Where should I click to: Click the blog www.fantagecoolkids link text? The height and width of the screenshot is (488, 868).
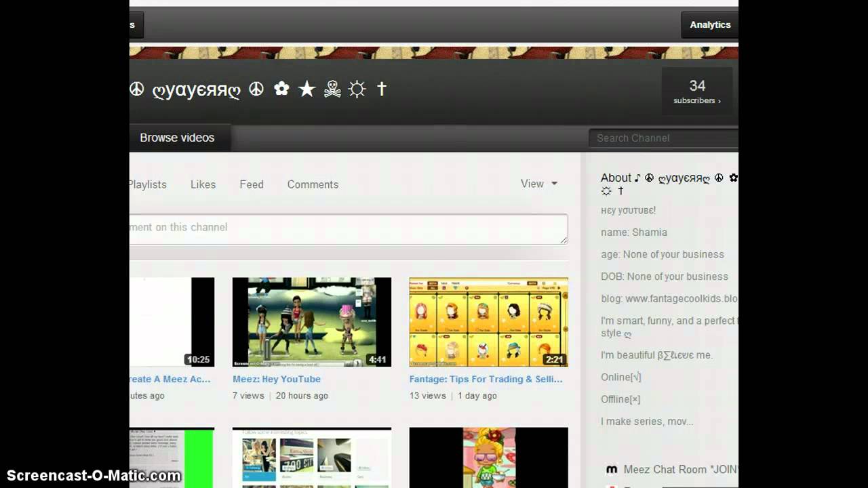point(669,298)
